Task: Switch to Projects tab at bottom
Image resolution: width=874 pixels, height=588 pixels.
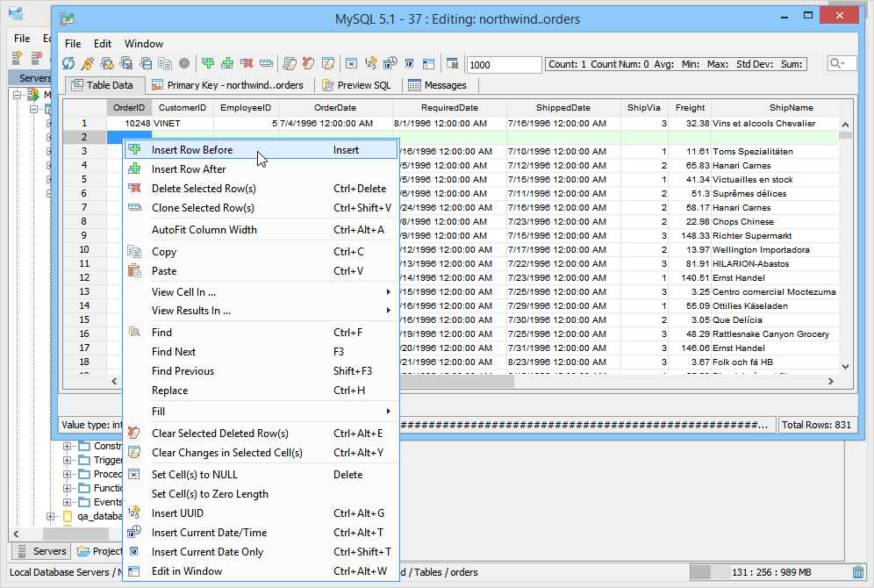Action: coord(99,551)
